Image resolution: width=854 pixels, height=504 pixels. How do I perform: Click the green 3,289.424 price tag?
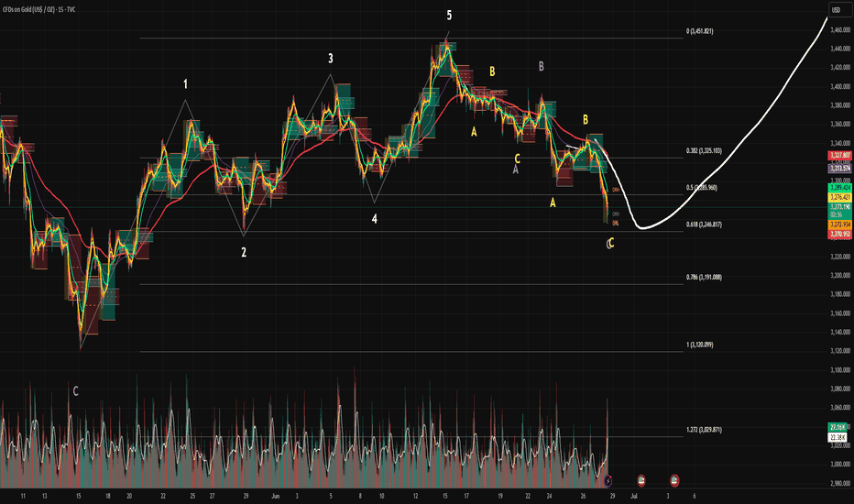[x=839, y=188]
